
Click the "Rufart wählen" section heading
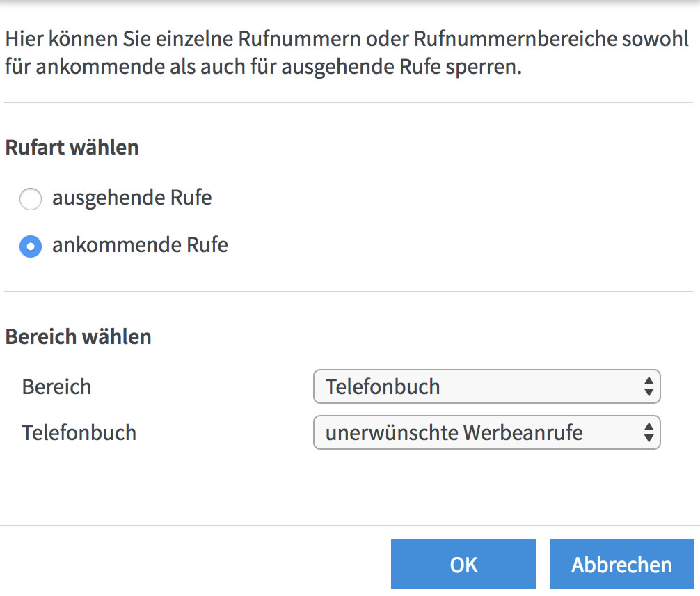pyautogui.click(x=72, y=148)
